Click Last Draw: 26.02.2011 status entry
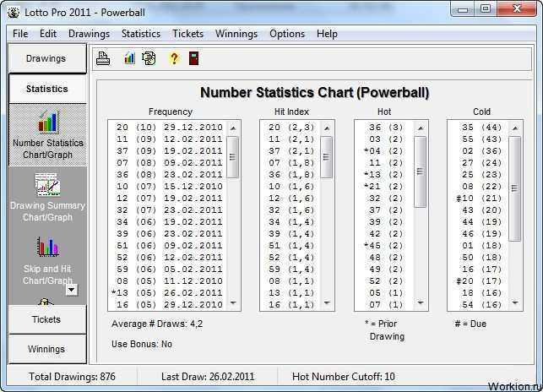 pyautogui.click(x=208, y=377)
